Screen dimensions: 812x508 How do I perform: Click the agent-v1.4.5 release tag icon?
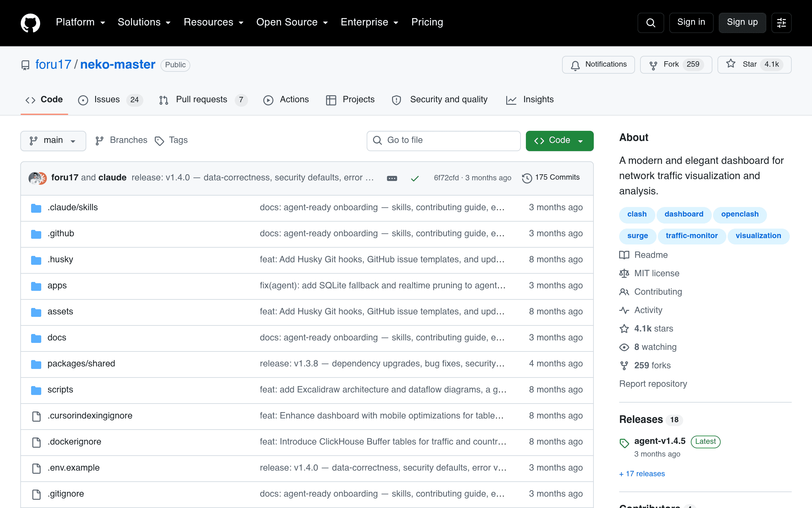pyautogui.click(x=624, y=443)
